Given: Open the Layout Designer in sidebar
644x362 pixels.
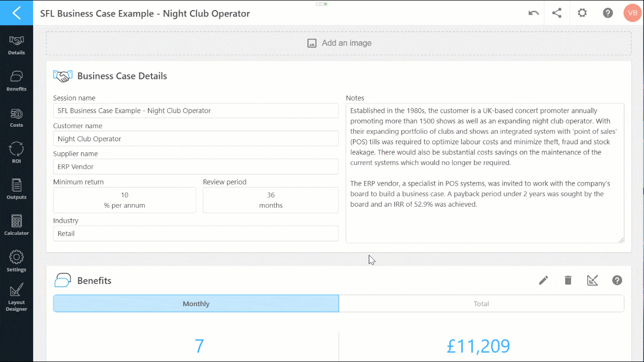Looking at the screenshot, I should point(17,298).
